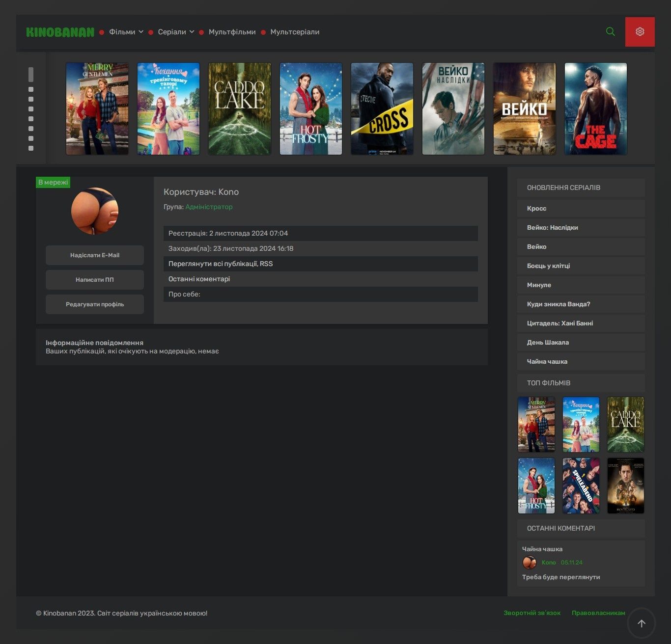Open Вейко: Наслідки in series updates

581,227
